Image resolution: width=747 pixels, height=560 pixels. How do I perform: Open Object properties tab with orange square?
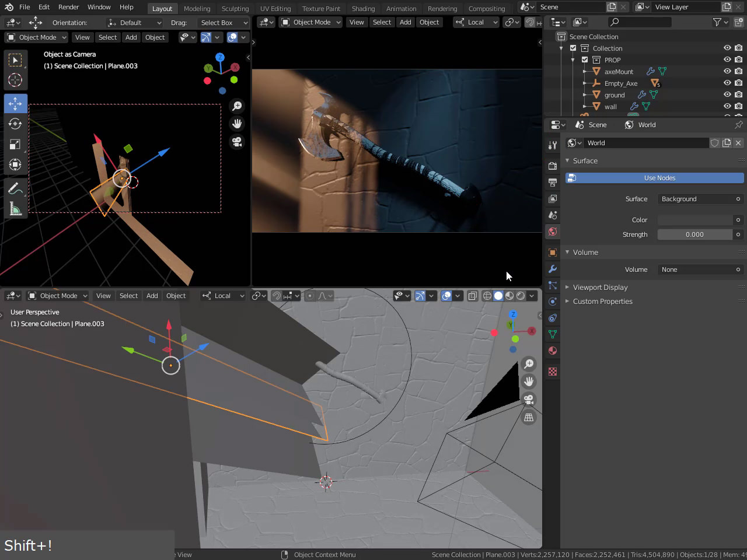[552, 253]
